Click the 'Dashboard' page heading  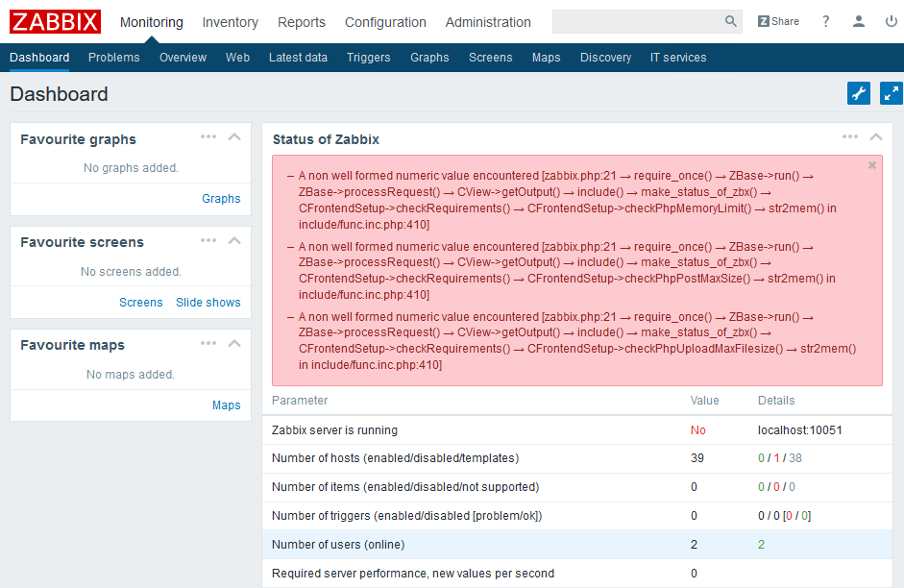(59, 94)
